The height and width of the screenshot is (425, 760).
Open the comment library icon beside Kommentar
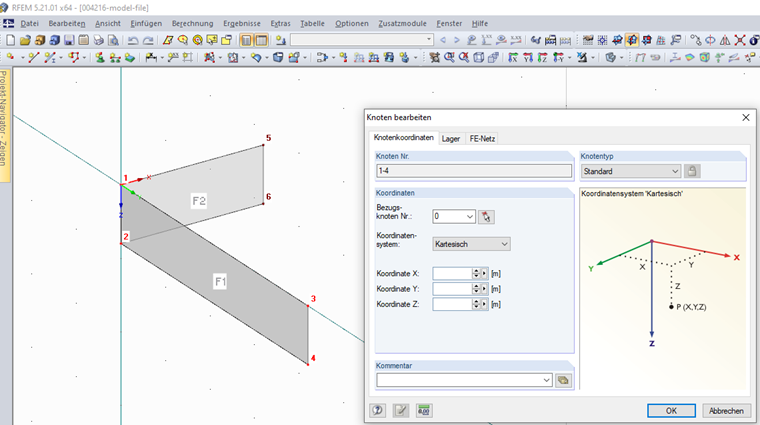coord(563,380)
